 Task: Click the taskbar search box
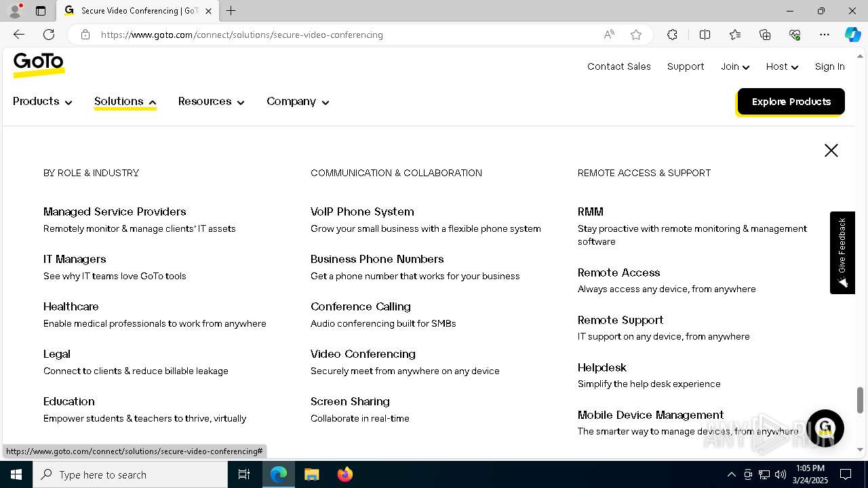130,474
